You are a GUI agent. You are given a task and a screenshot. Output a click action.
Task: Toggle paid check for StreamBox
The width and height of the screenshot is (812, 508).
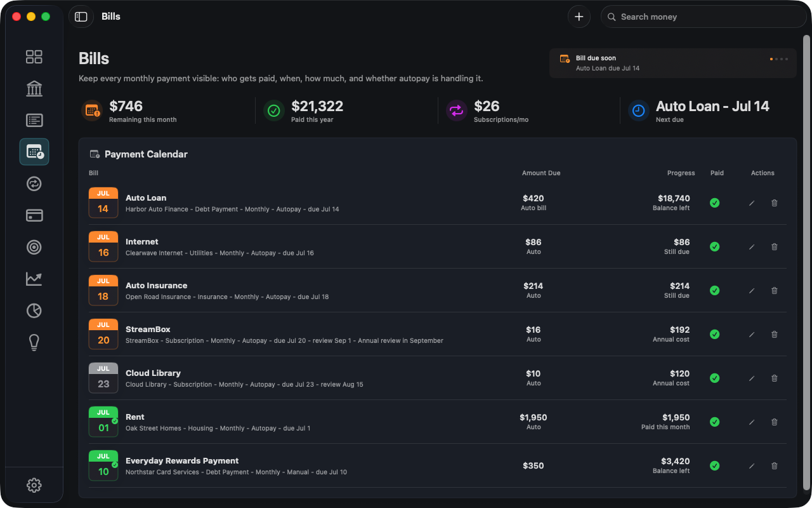[714, 335]
